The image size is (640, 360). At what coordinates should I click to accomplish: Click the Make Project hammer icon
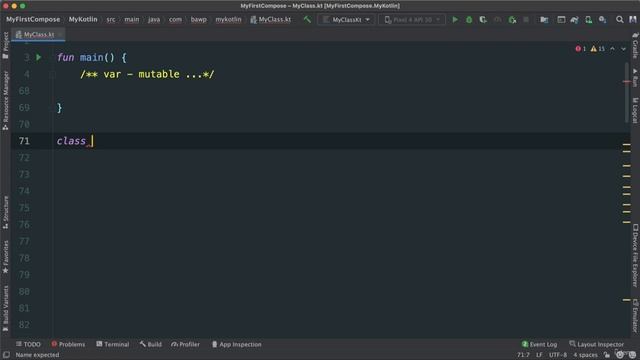pyautogui.click(x=307, y=19)
